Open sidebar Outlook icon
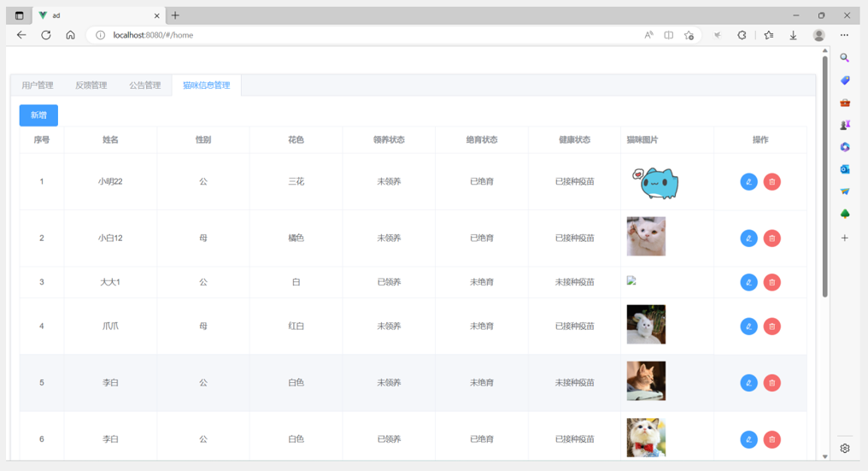The height and width of the screenshot is (471, 868). (845, 169)
